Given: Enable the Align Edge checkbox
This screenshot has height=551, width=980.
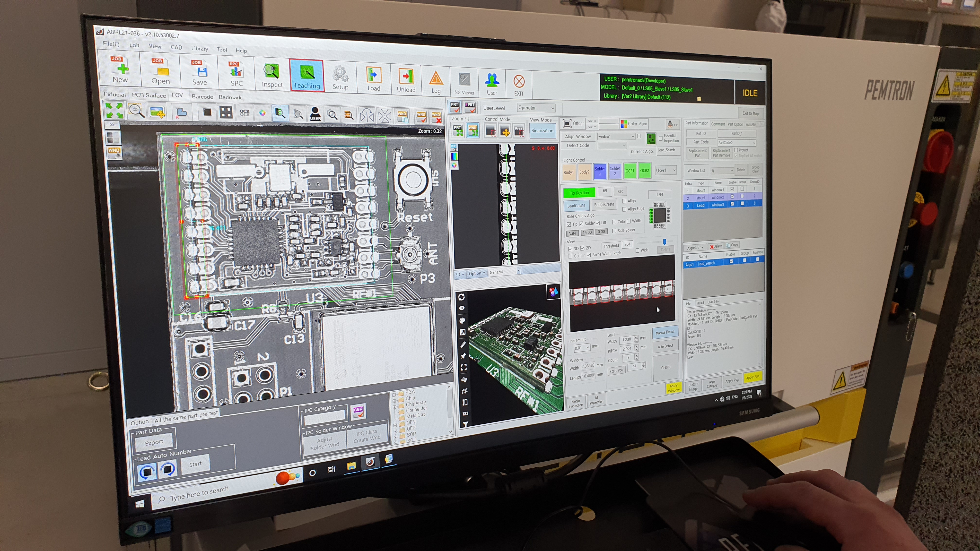Looking at the screenshot, I should pyautogui.click(x=624, y=209).
